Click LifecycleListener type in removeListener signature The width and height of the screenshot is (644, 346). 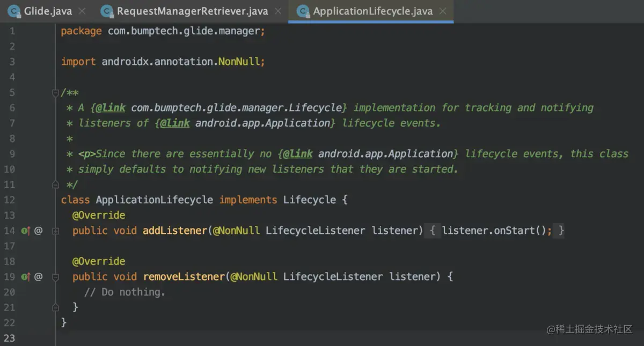[333, 277]
